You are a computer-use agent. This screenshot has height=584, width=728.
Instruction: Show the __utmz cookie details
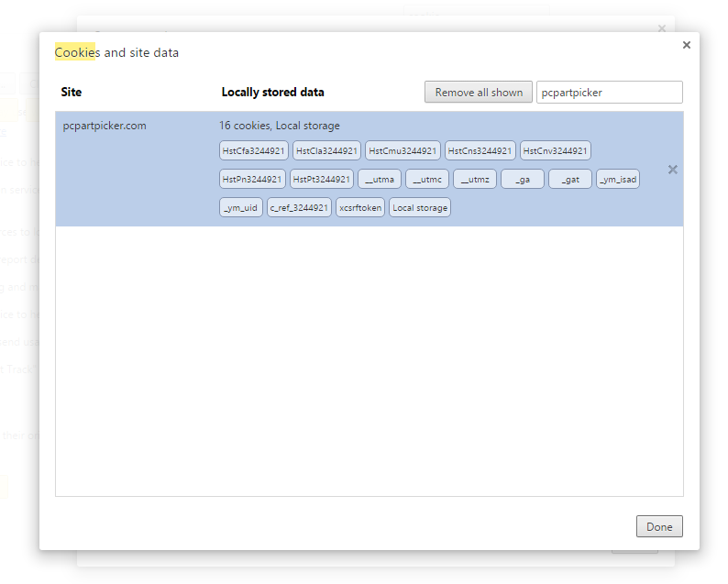[x=475, y=179]
